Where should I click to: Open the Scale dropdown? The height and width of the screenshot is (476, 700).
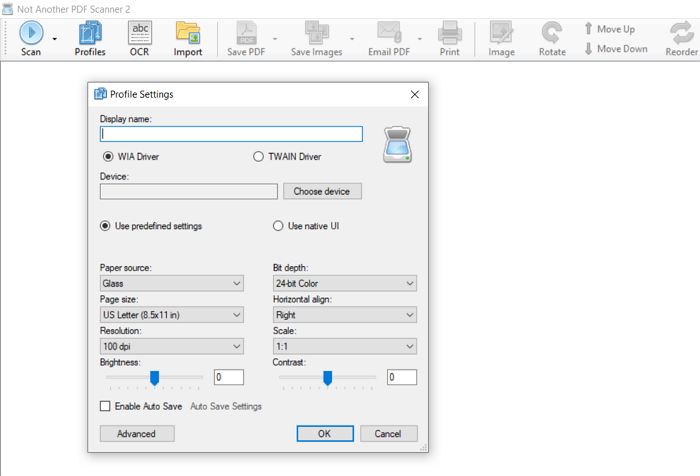[x=345, y=346]
